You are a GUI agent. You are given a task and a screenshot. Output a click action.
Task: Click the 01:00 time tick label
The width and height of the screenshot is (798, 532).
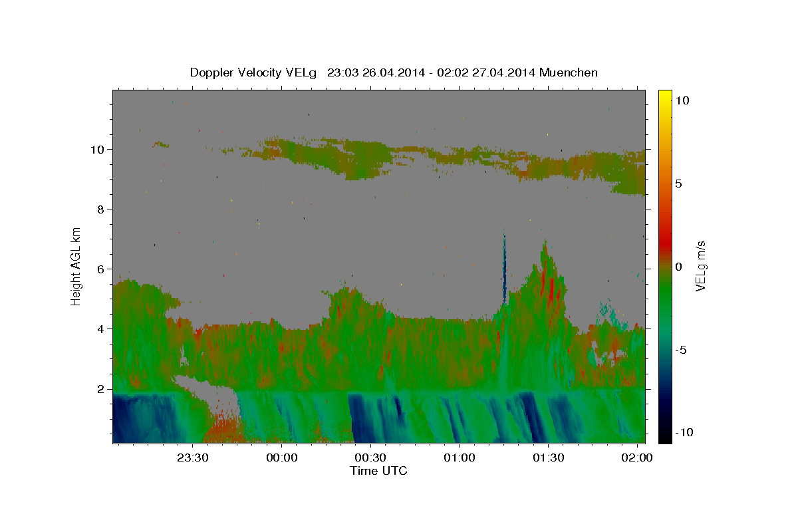click(x=459, y=458)
